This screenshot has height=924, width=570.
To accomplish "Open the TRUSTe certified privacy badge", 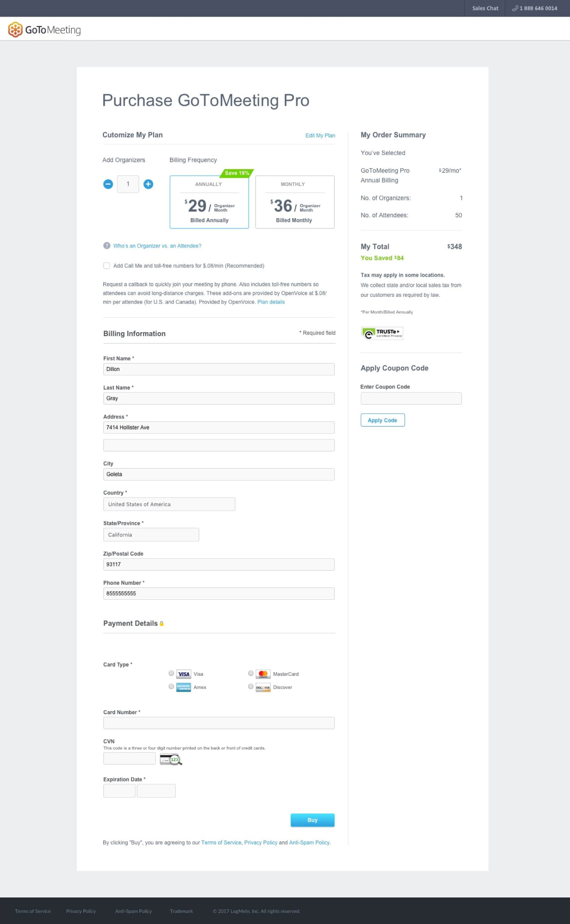I will [382, 333].
